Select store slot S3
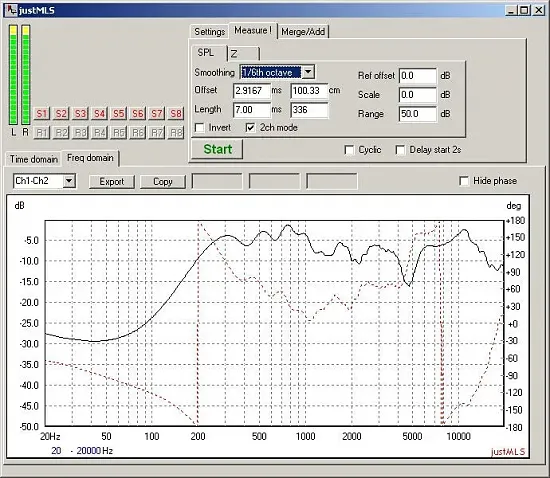The width and height of the screenshot is (550, 478). pos(80,114)
